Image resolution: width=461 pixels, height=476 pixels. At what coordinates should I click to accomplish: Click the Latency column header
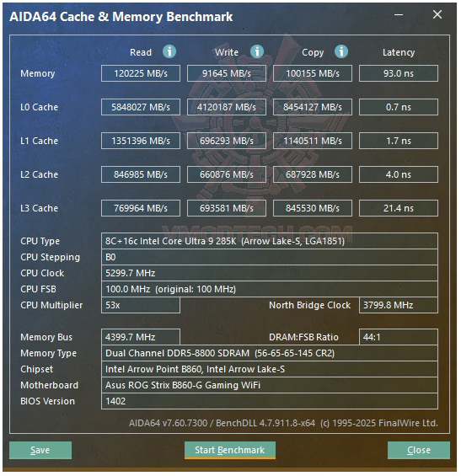pos(399,52)
